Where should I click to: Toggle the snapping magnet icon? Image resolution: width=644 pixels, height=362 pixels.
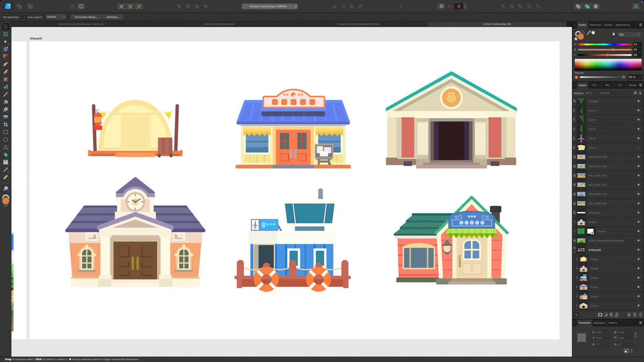coord(459,6)
